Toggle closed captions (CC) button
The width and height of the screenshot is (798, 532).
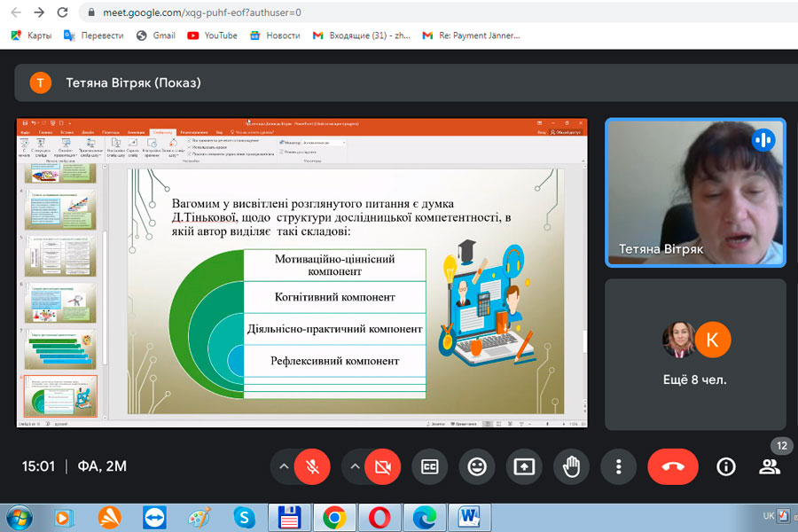(429, 466)
